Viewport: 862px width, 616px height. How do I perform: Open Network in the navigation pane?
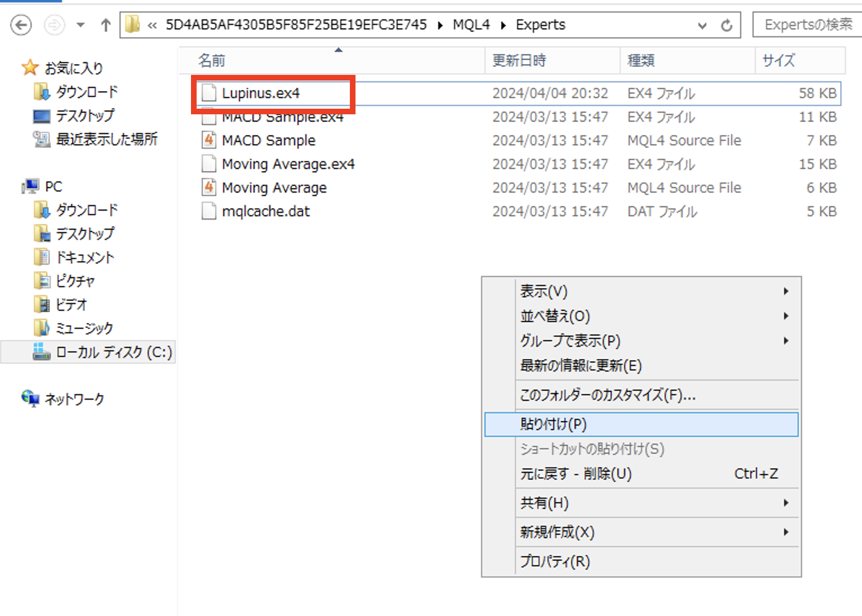coord(74,399)
